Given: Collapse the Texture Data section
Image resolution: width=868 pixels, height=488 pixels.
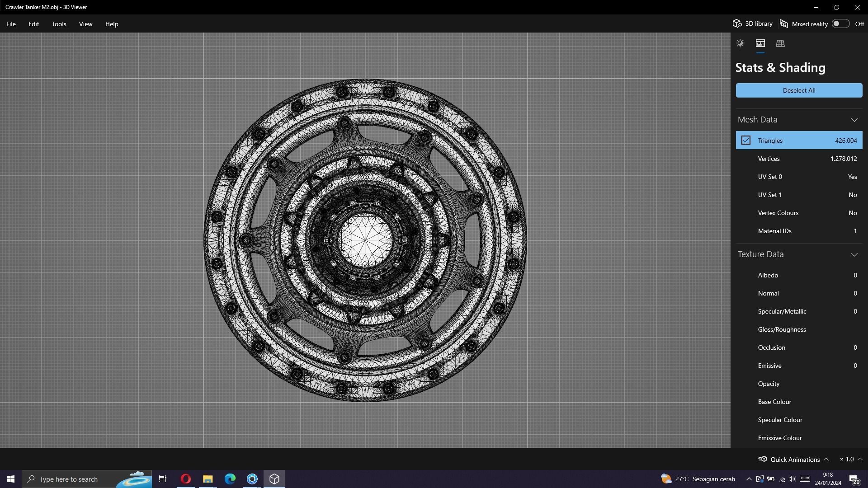Looking at the screenshot, I should 854,254.
